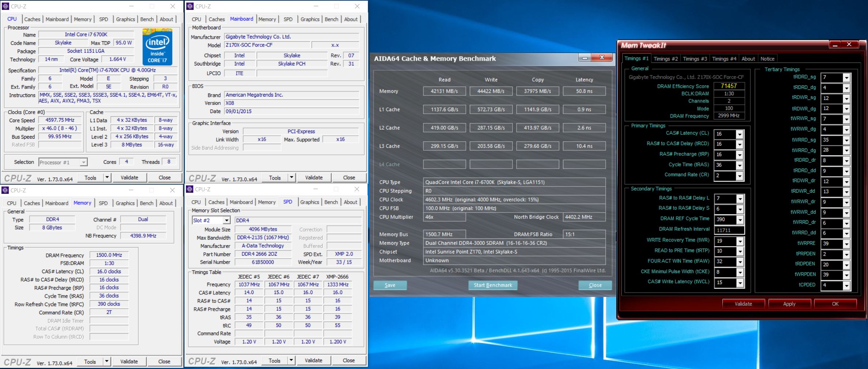This screenshot has width=868, height=369.
Task: Click CPU-Z app icon in Mainboard window title
Action: coord(190,6)
